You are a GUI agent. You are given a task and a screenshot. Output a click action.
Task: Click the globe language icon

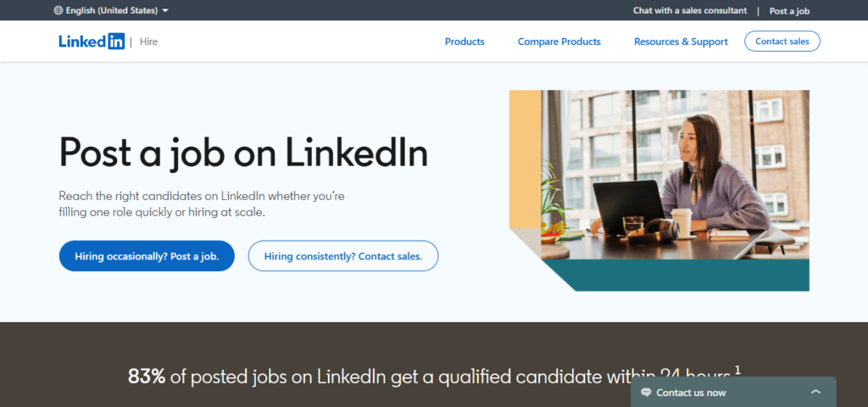[58, 11]
